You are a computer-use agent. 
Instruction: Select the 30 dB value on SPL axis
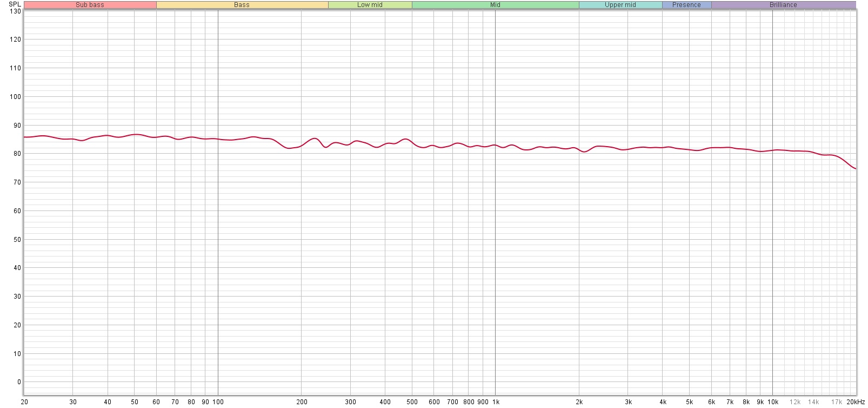pyautogui.click(x=17, y=297)
